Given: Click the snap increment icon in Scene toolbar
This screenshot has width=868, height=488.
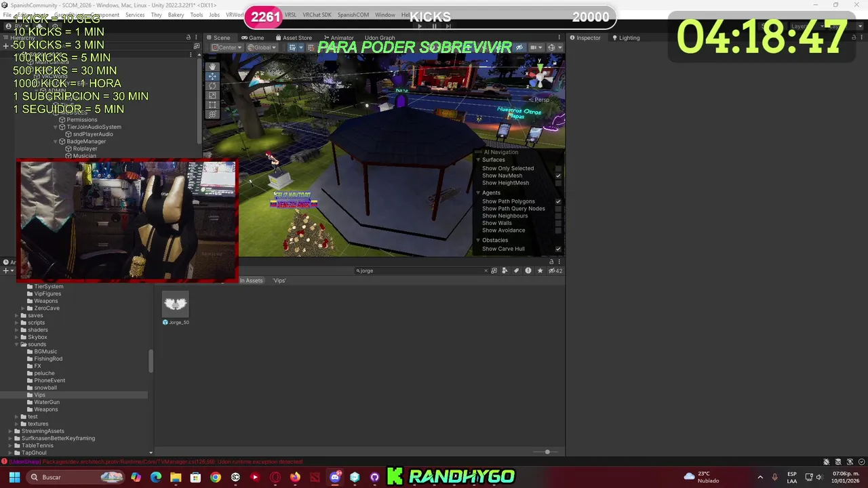Looking at the screenshot, I should pos(311,47).
